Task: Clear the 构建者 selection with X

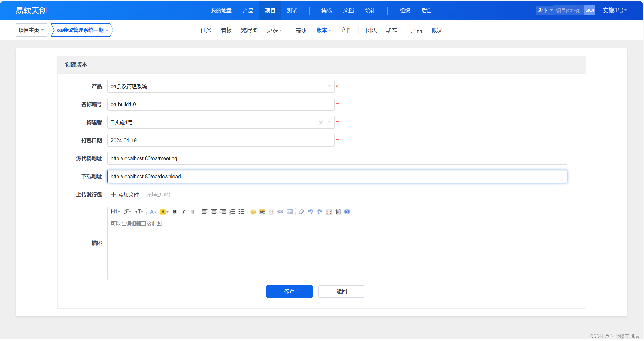Action: click(321, 122)
